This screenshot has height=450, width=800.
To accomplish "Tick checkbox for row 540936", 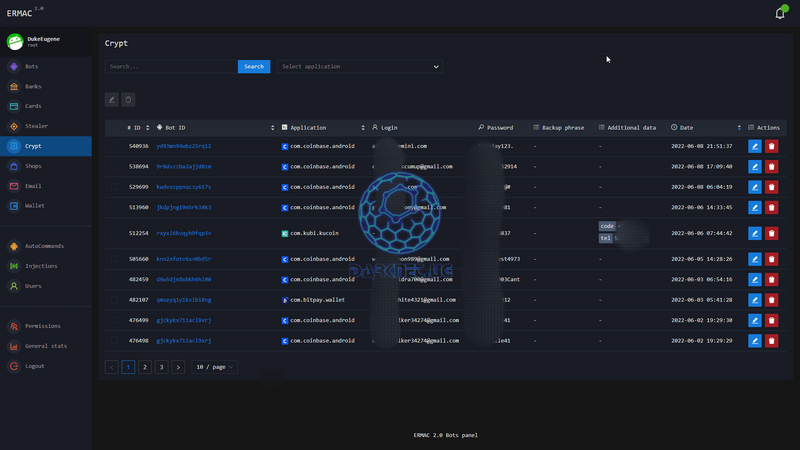I will click(x=115, y=146).
